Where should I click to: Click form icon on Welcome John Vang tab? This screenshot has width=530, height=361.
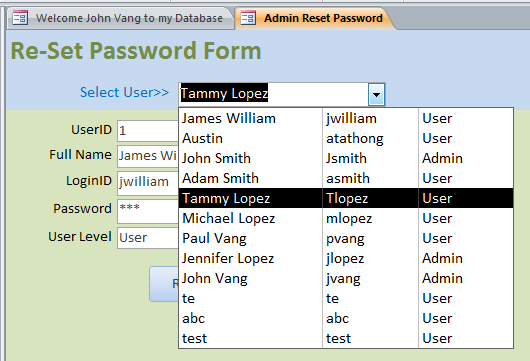[x=20, y=18]
